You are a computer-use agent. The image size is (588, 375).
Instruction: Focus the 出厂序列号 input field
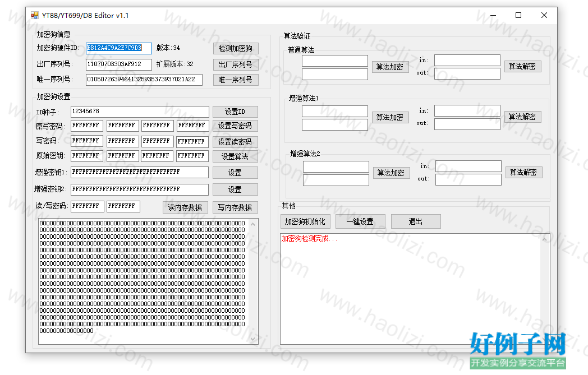(x=119, y=64)
